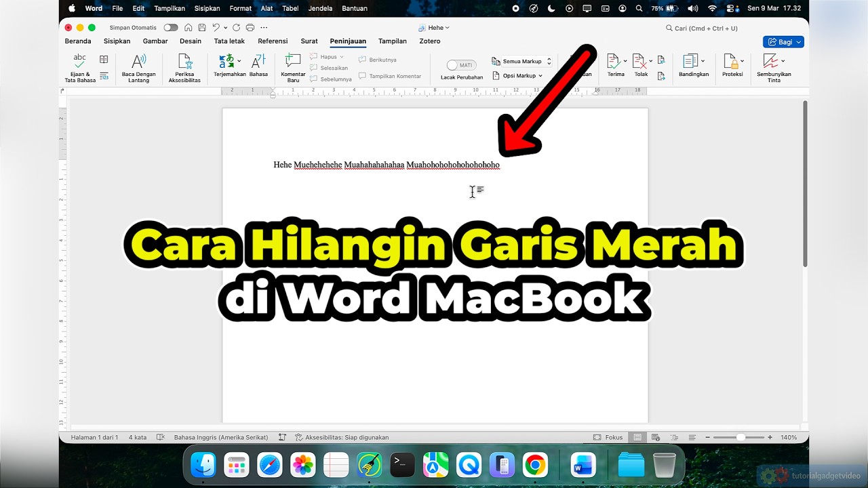The height and width of the screenshot is (488, 868).
Task: Open the Terima dropdown arrow
Action: click(x=625, y=61)
